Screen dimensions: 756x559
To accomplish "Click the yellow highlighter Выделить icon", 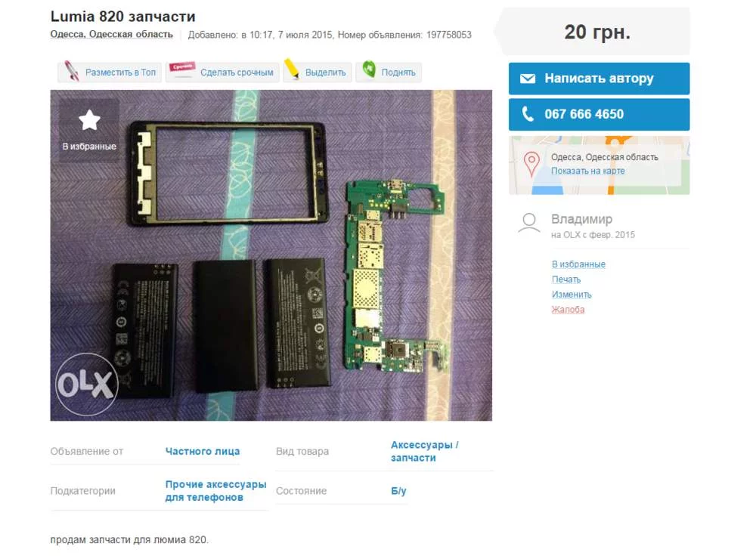I will point(292,69).
